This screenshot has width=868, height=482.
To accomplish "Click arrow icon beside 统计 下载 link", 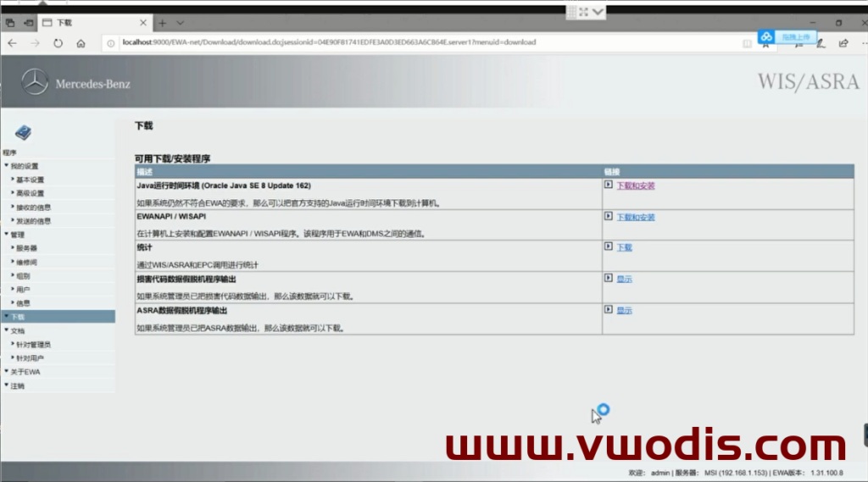I will (609, 247).
